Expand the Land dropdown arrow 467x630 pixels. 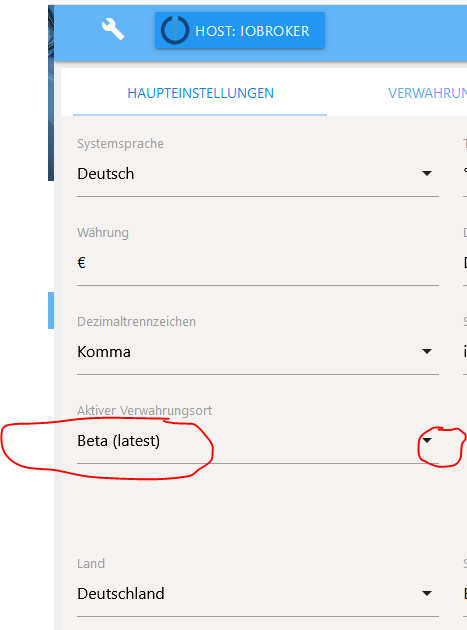pyautogui.click(x=427, y=593)
